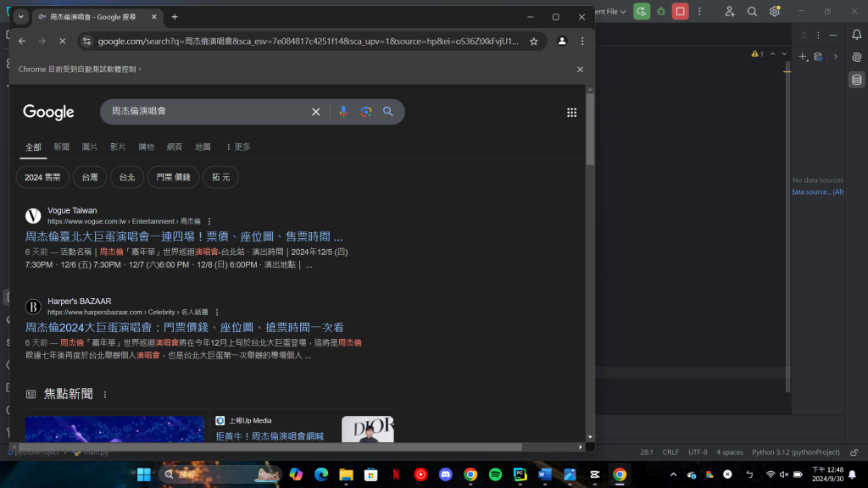This screenshot has height=488, width=868.
Task: Switch to the 網頁 search tab
Action: (x=175, y=147)
